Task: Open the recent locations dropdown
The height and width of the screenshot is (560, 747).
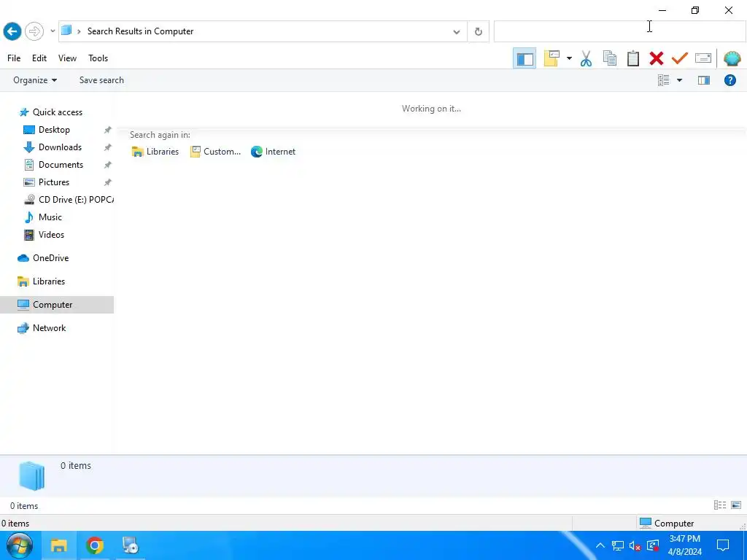Action: pos(53,31)
